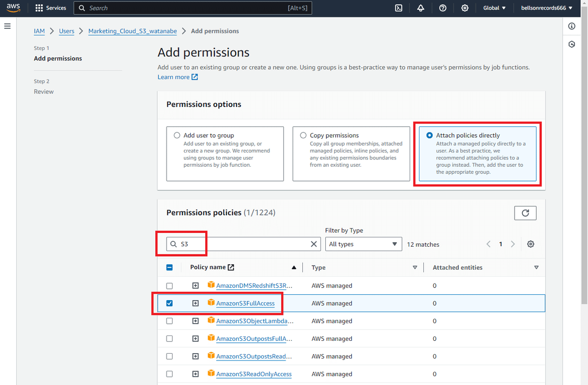Expand the AmazonS3FullAccess policy details
The image size is (588, 385).
196,303
